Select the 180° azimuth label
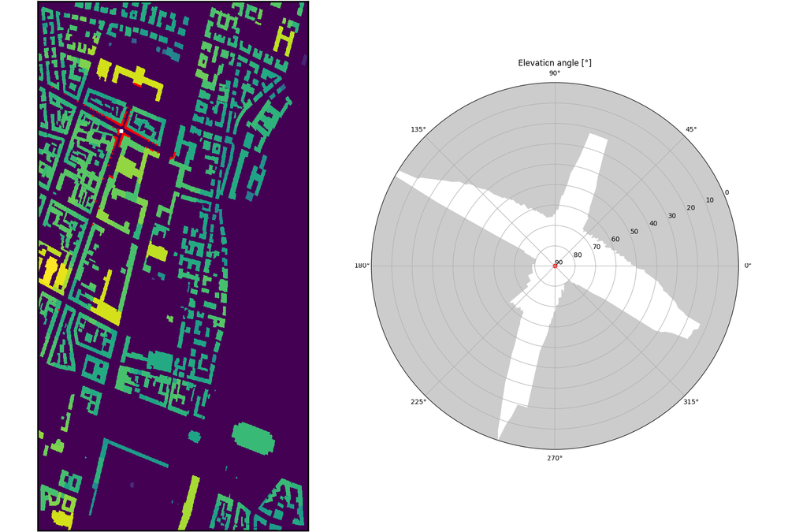 [x=362, y=266]
